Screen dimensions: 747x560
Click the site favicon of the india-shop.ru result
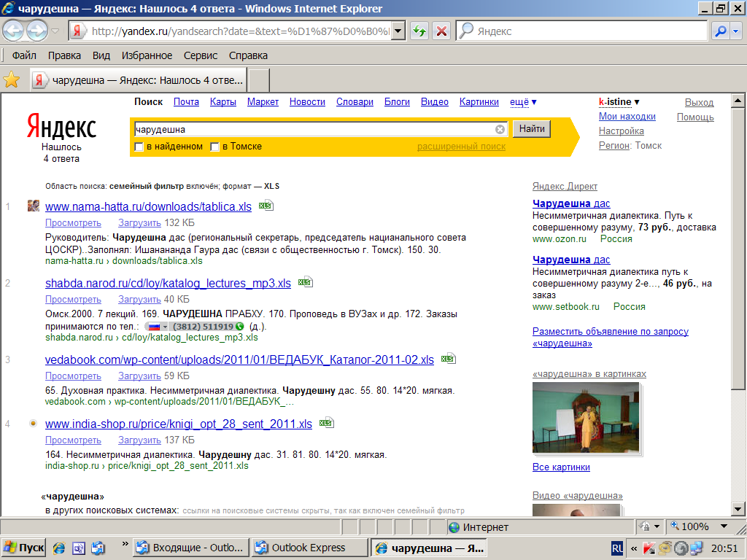click(33, 424)
